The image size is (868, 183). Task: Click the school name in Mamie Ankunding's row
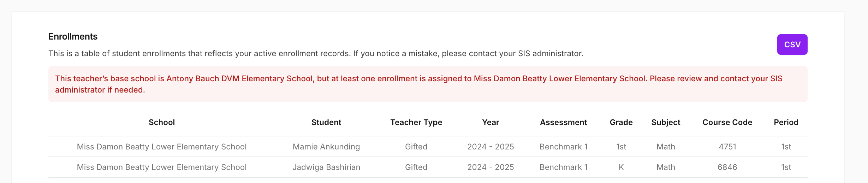[x=162, y=147]
